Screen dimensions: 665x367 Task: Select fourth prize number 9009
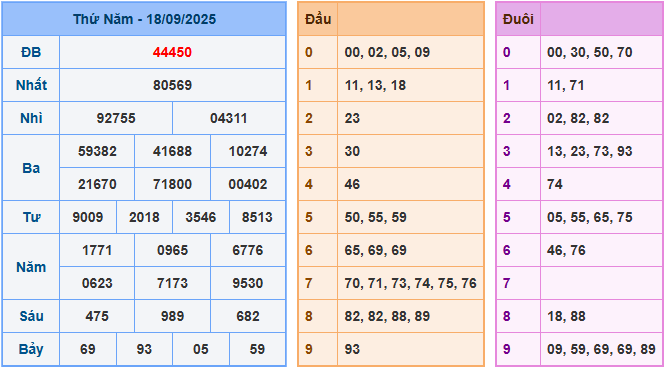coord(88,218)
